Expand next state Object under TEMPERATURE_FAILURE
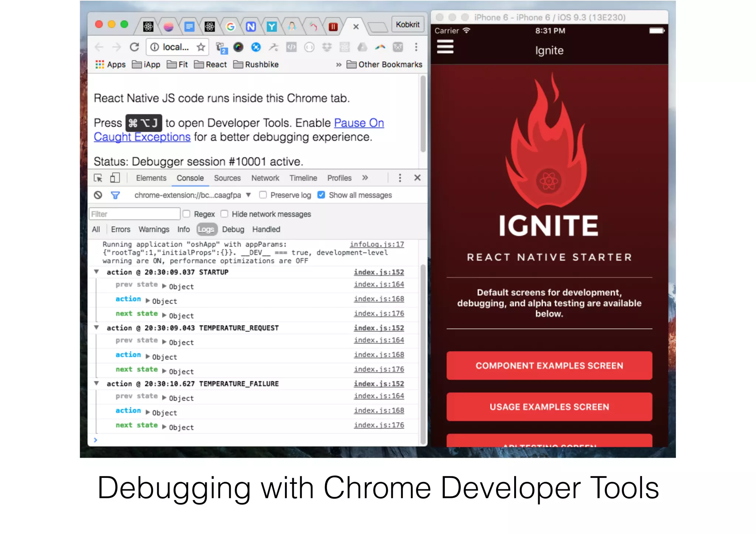 [x=164, y=427]
